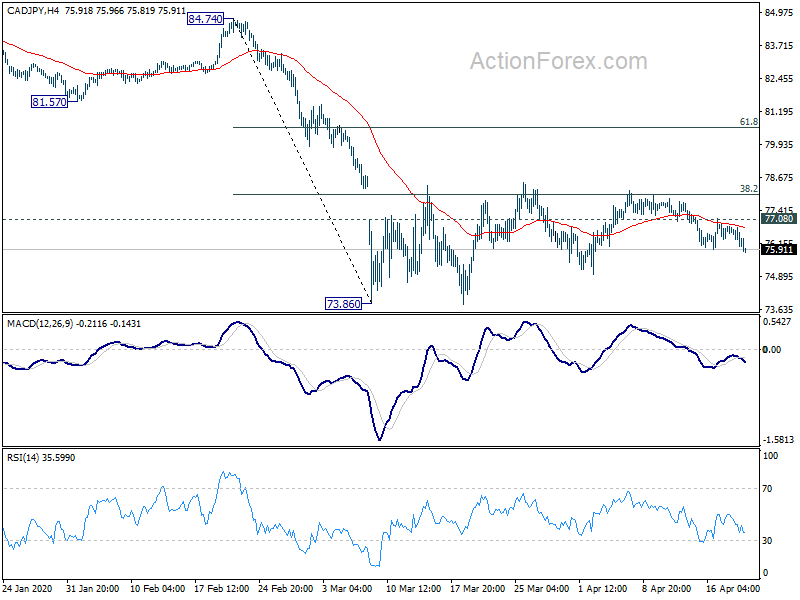Click the 61.8 Fibonacci level label
800x600 pixels.
coord(748,121)
